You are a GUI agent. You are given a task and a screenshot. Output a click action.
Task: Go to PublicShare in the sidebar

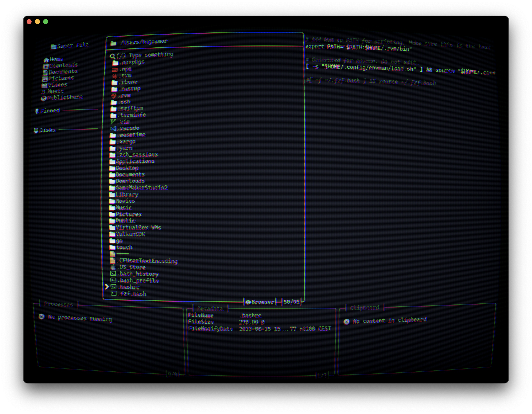pos(65,97)
